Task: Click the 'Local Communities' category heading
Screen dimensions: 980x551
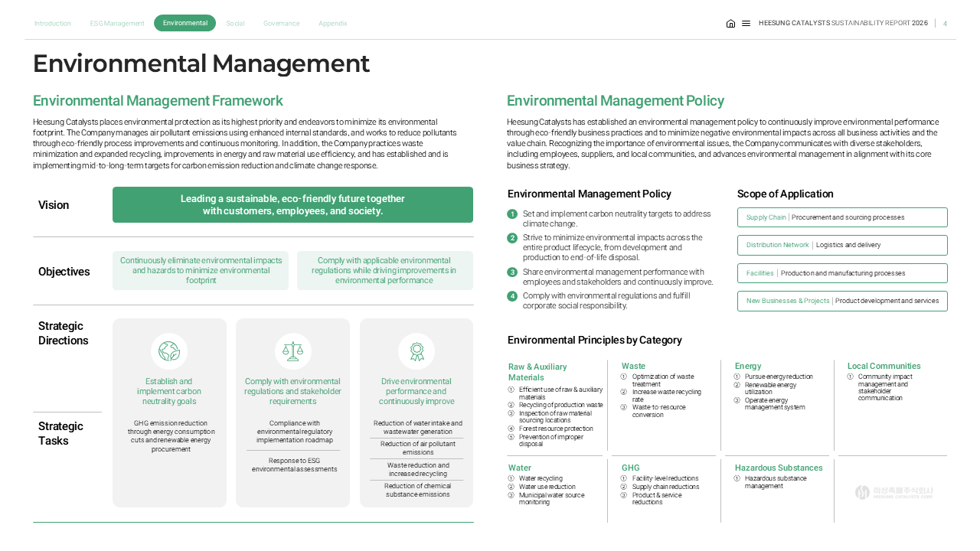Action: click(884, 366)
